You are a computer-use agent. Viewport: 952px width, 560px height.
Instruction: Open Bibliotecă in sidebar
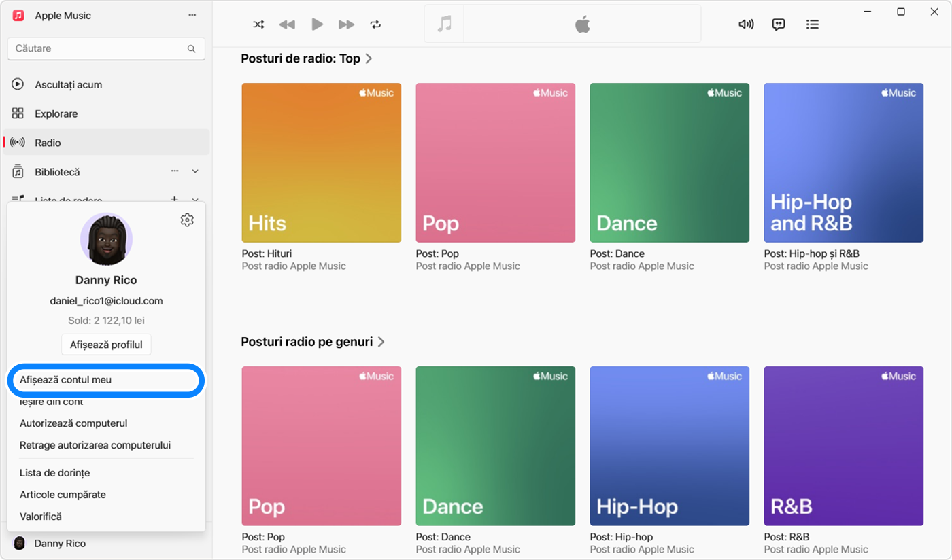(57, 172)
